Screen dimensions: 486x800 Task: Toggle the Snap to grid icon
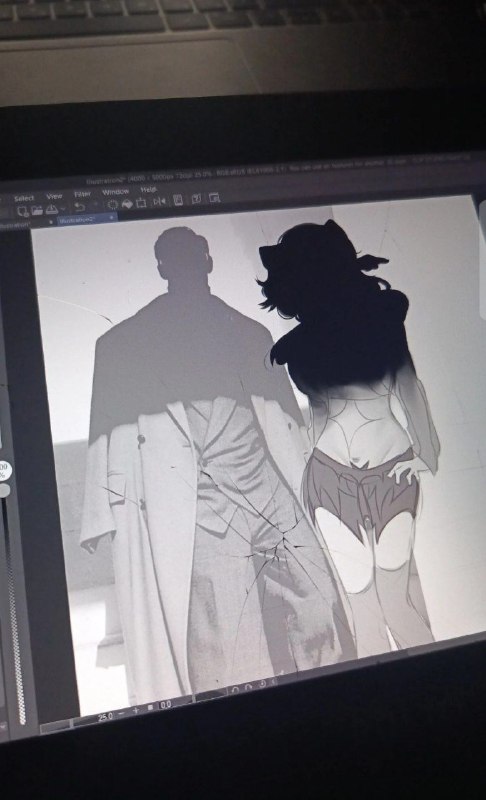(214, 198)
